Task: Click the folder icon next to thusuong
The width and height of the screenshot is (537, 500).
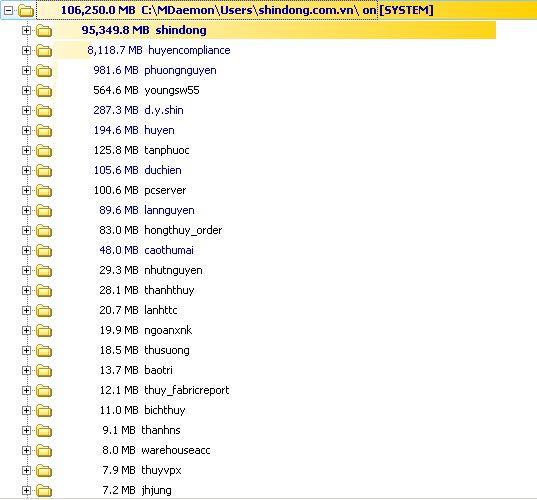Action: [44, 351]
